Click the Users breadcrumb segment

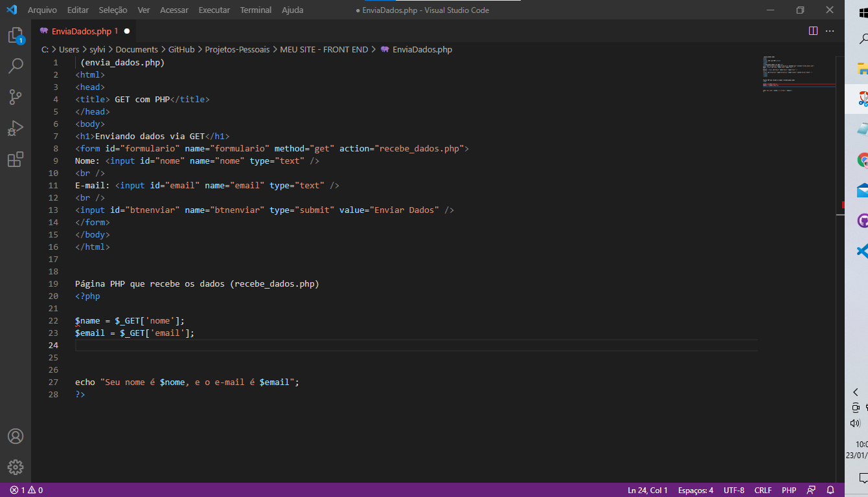tap(69, 49)
